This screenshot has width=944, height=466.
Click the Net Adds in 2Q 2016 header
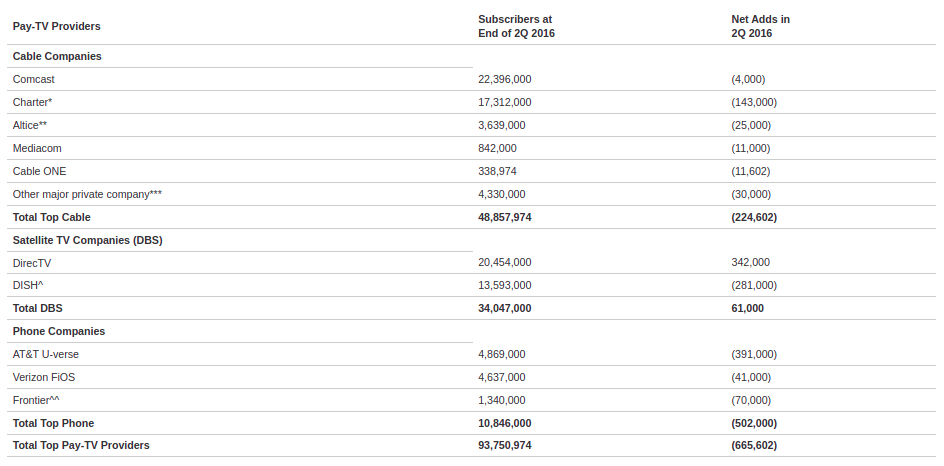pyautogui.click(x=760, y=26)
